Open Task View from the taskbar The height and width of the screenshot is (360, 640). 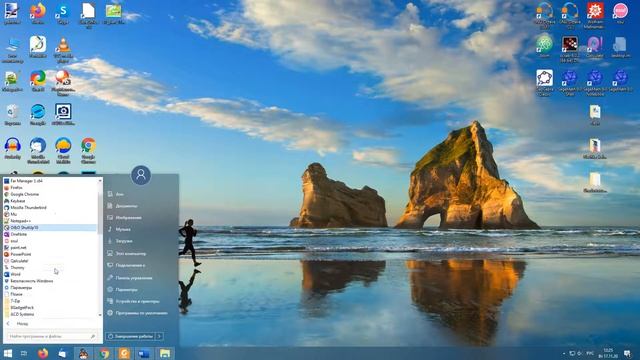tap(24, 353)
